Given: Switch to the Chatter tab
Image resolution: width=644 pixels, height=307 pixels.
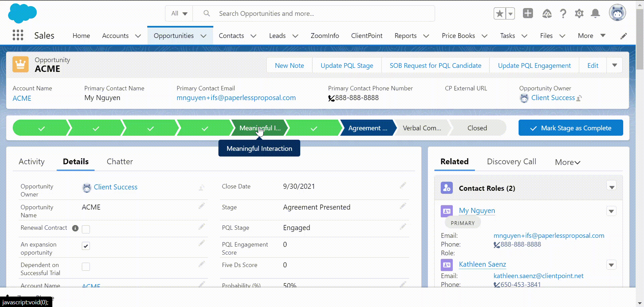Looking at the screenshot, I should pyautogui.click(x=120, y=162).
